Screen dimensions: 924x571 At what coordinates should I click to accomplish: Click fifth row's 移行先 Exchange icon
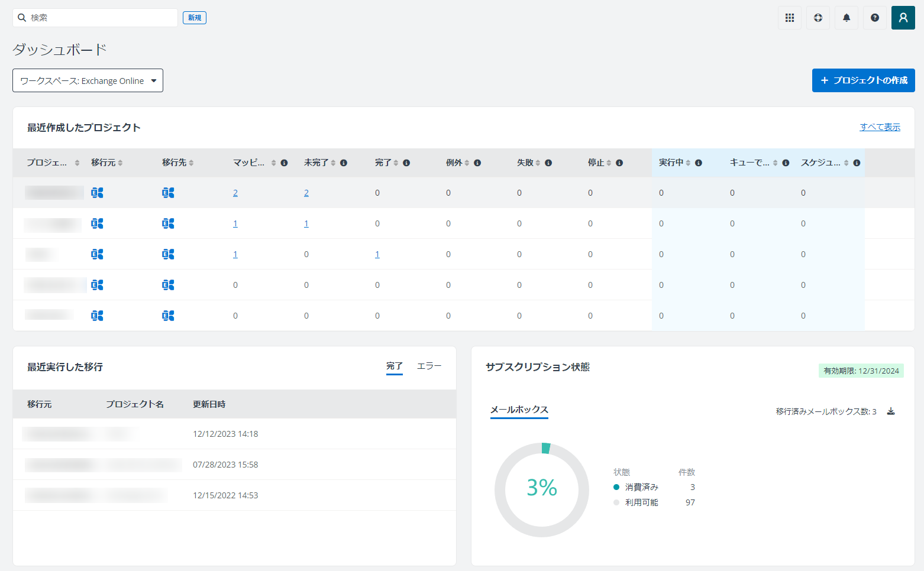169,316
